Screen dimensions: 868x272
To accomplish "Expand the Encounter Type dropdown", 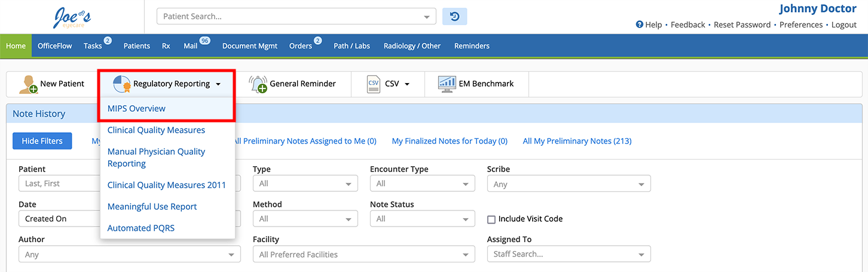I will click(422, 184).
